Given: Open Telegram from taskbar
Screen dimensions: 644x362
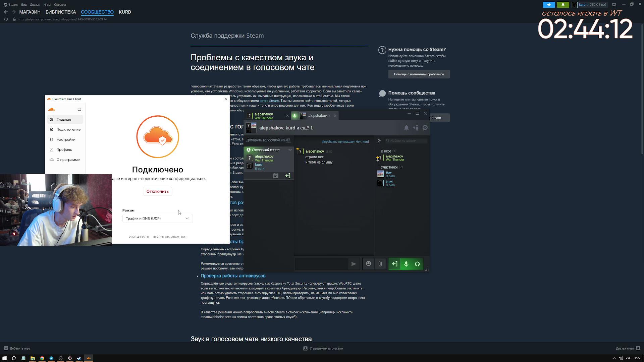Looking at the screenshot, I should [51, 358].
